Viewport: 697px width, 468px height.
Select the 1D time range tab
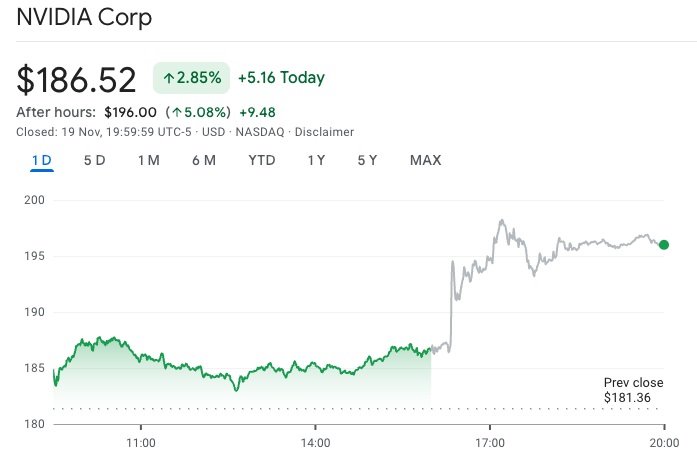(x=42, y=160)
